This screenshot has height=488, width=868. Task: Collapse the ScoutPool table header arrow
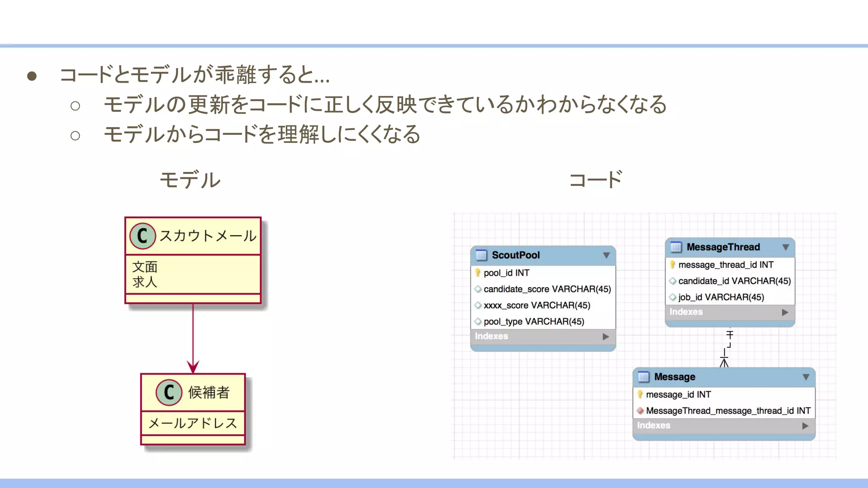point(606,255)
